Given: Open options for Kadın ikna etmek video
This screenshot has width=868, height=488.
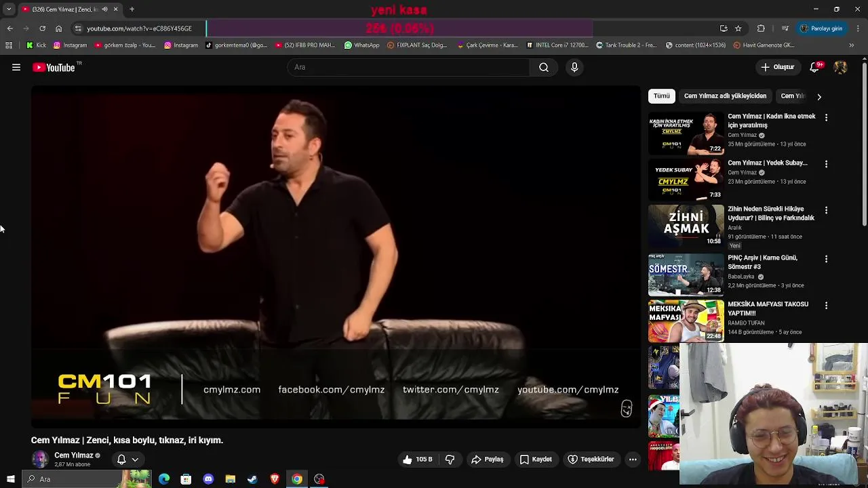Looking at the screenshot, I should click(826, 117).
